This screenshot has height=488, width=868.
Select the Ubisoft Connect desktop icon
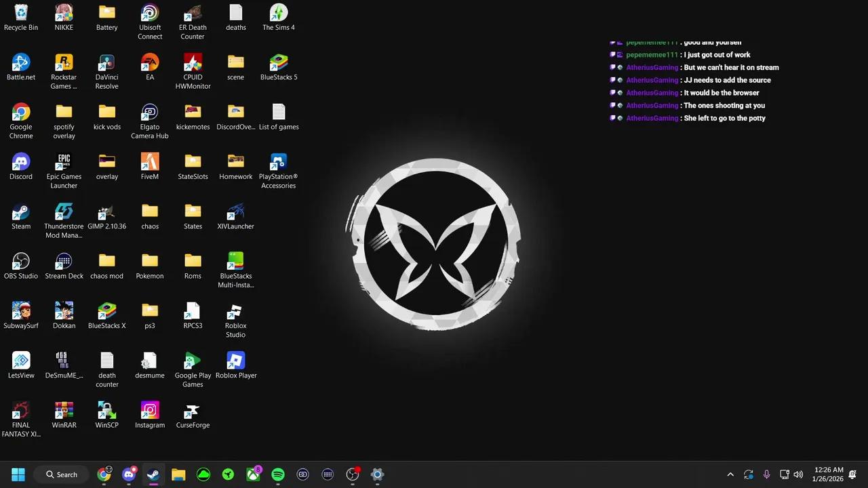coord(150,14)
